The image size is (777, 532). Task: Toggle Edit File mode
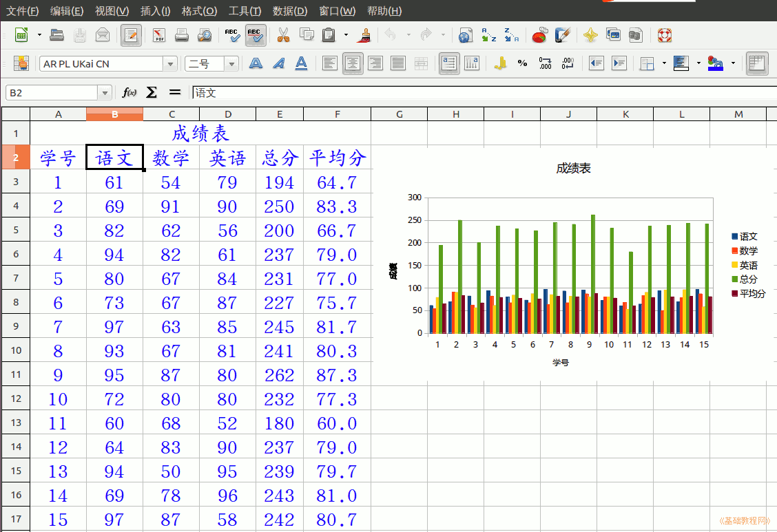(x=131, y=35)
